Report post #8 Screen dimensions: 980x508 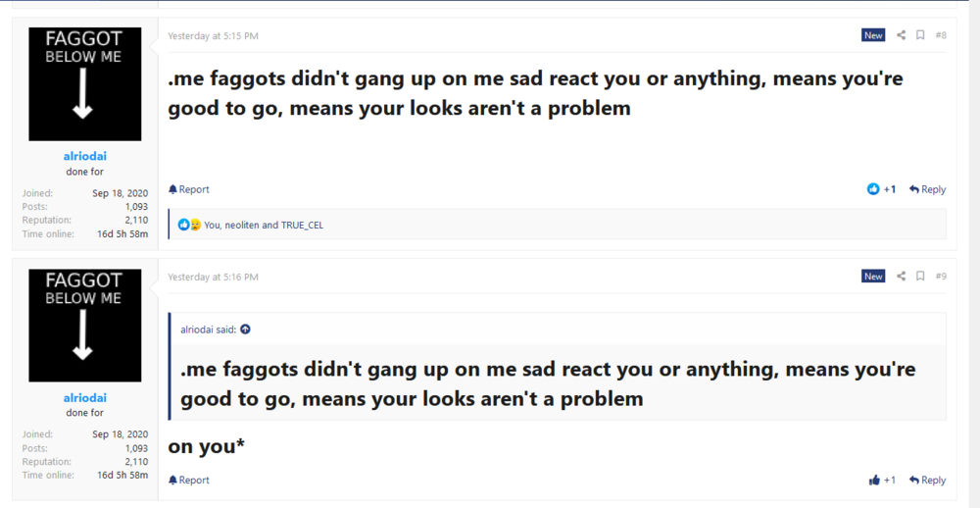[189, 189]
